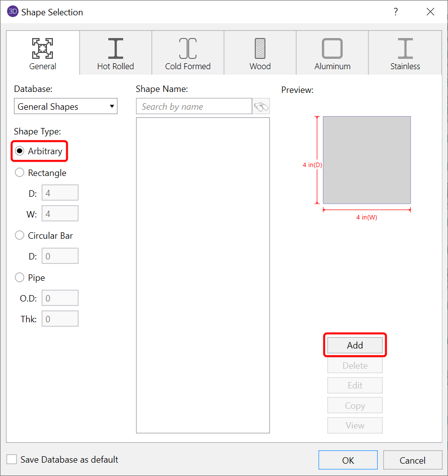Click the Shape Name search field
This screenshot has height=476, width=448.
194,106
